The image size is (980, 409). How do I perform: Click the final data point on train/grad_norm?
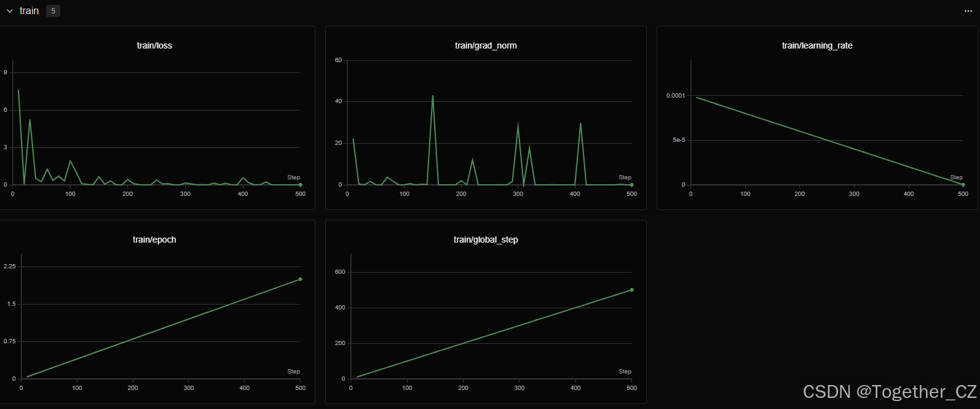pos(631,184)
